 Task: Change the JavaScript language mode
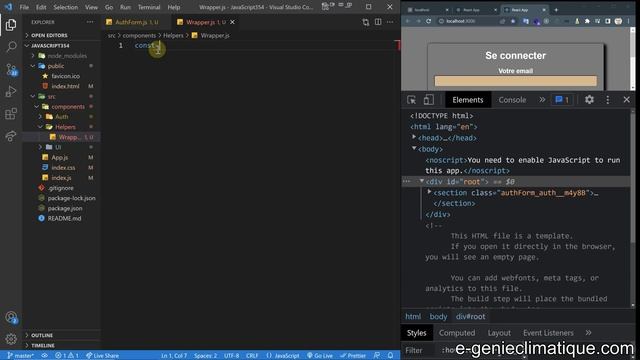click(287, 356)
